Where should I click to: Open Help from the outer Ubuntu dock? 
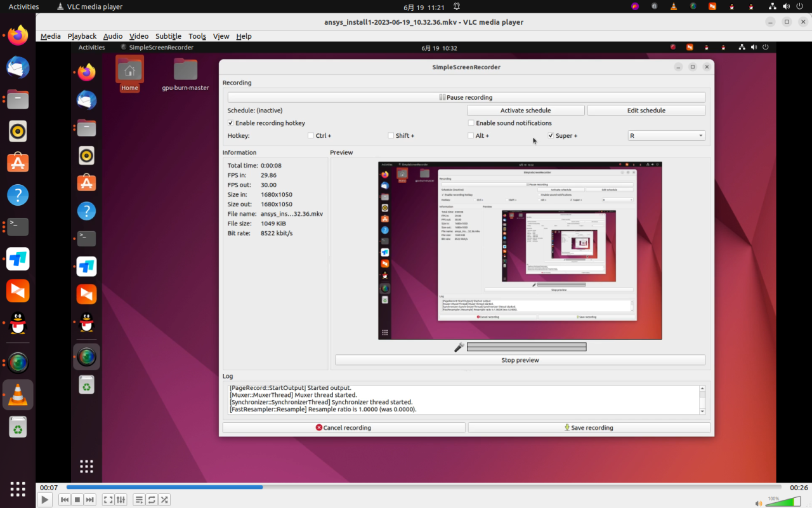18,194
